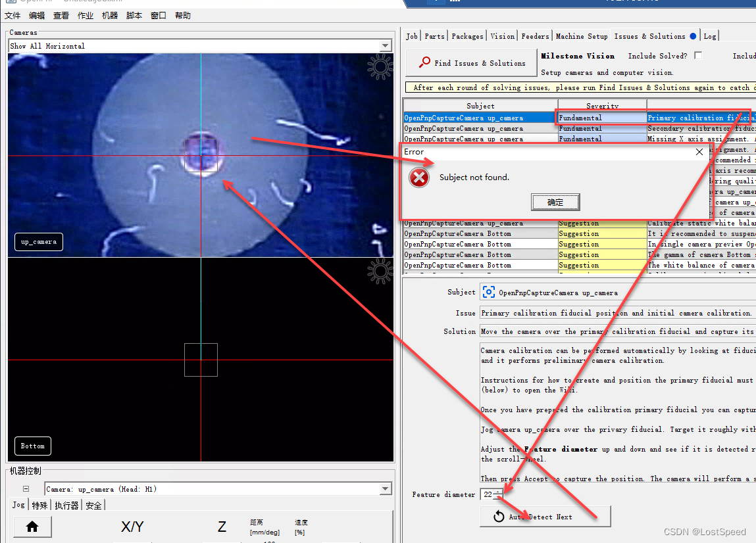Click the Z jog label
This screenshot has width=756, height=543.
pos(222,527)
